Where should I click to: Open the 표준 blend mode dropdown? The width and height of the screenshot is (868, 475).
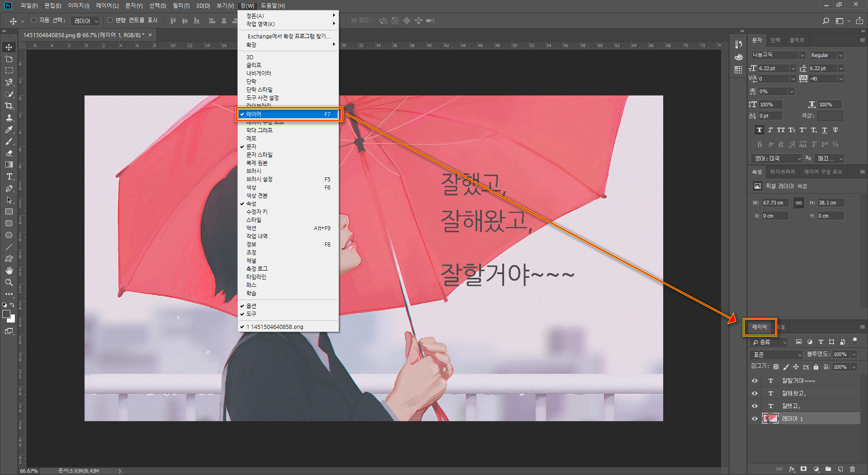point(776,355)
